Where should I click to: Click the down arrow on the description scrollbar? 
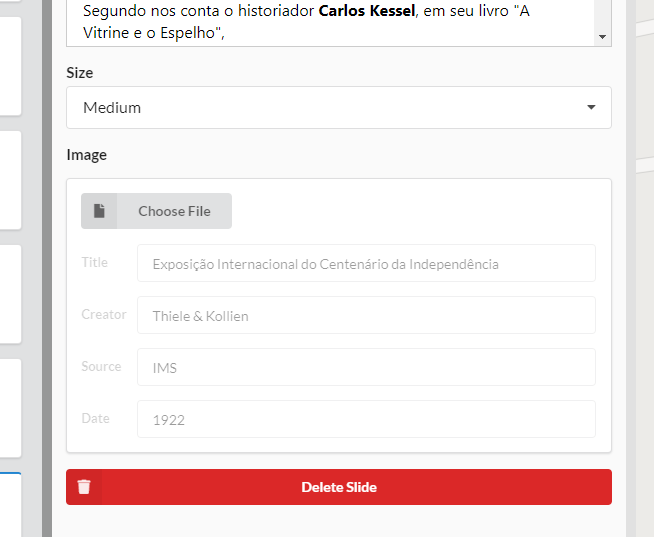(602, 37)
